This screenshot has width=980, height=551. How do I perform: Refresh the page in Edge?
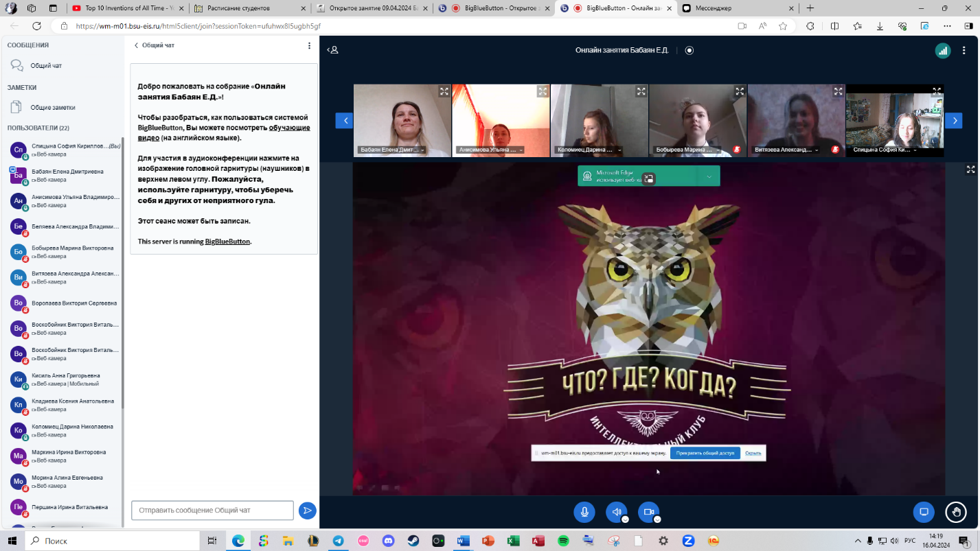[x=36, y=26]
